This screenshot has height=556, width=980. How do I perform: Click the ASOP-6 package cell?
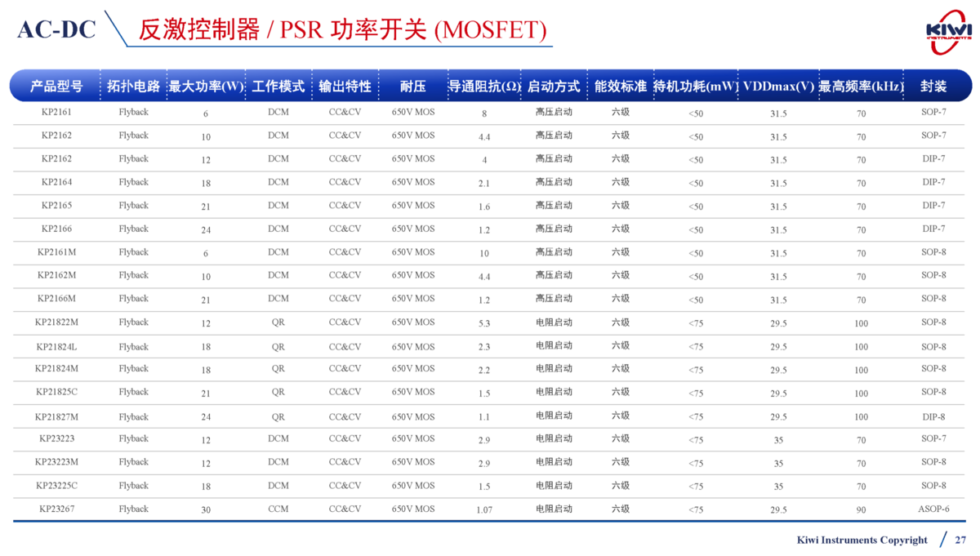(x=933, y=509)
